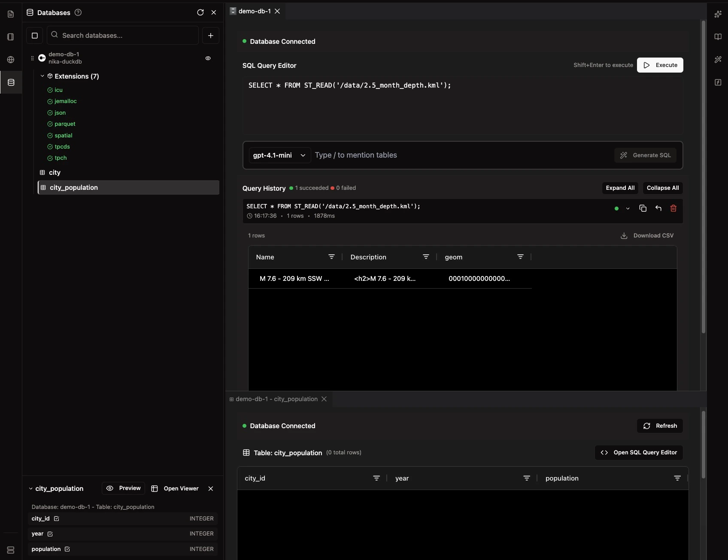The image size is (728, 560).
Task: Open the gpt-4.1-mini model dropdown
Action: 279,155
